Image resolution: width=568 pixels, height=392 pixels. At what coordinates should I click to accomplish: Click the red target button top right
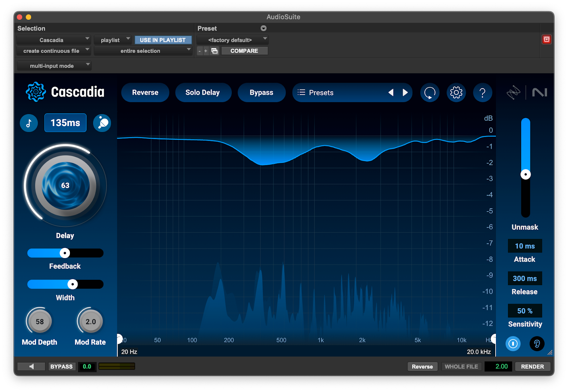547,39
